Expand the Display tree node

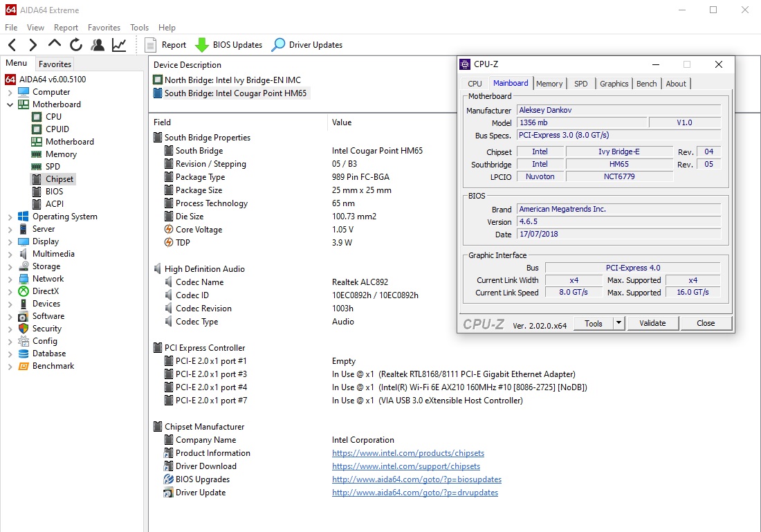click(x=10, y=241)
